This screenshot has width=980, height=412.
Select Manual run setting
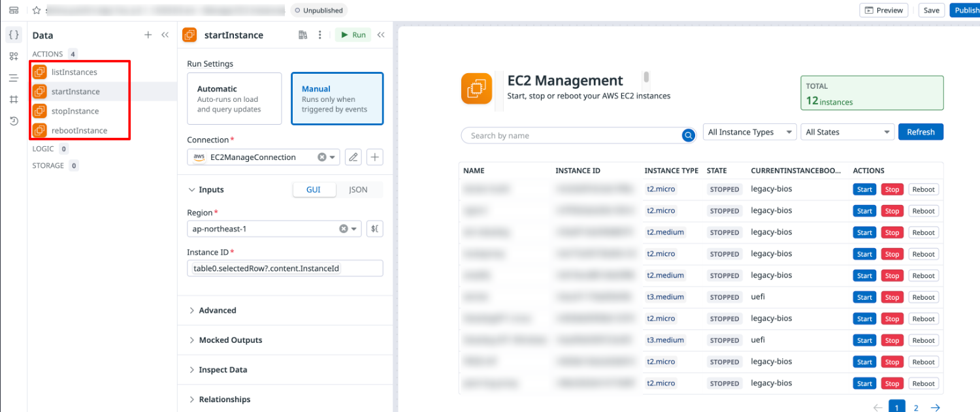pyautogui.click(x=337, y=99)
